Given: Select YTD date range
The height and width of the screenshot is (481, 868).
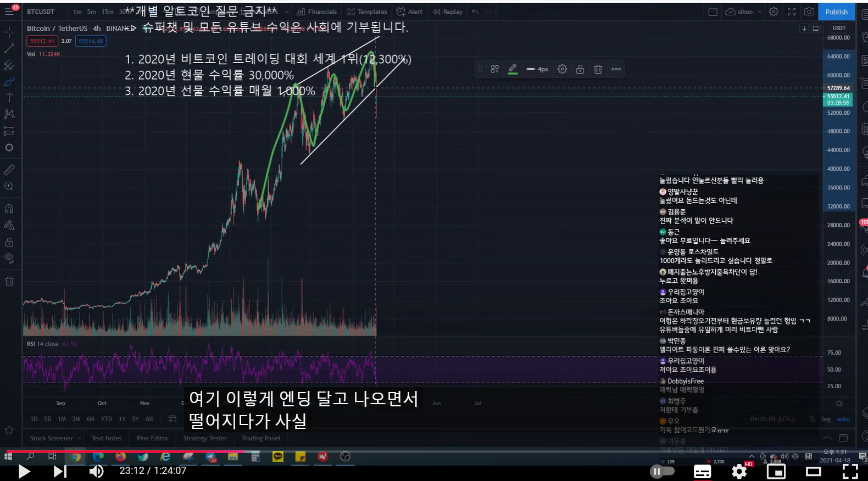Looking at the screenshot, I should [106, 419].
